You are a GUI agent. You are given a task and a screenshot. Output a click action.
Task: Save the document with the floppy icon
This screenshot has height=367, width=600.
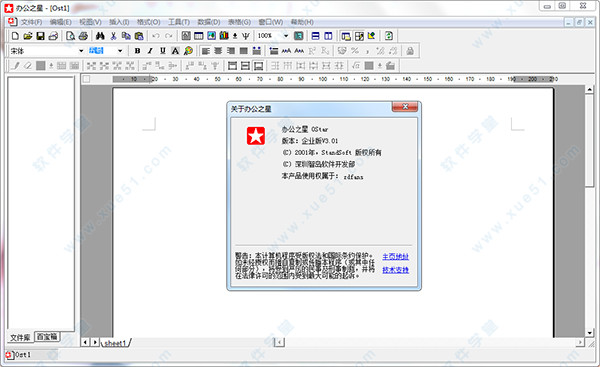click(40, 36)
